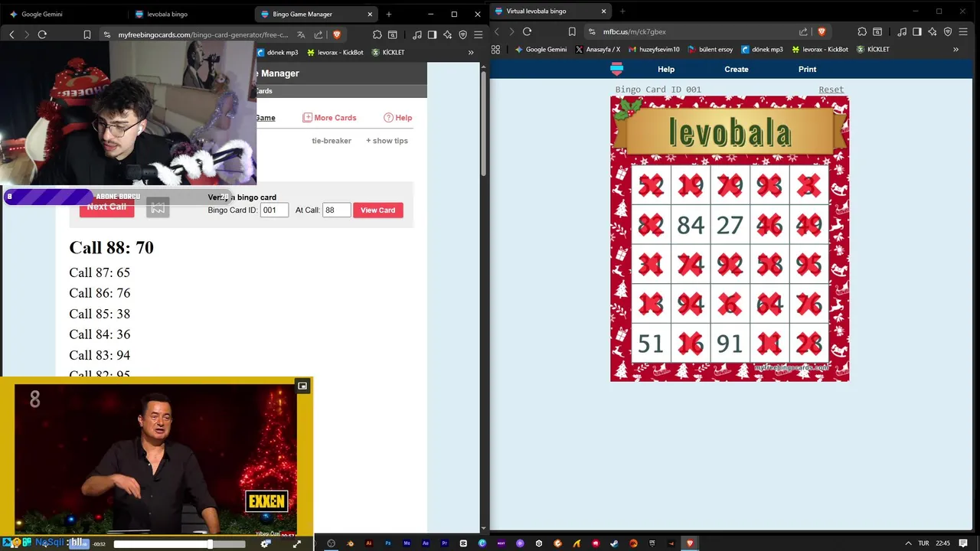Reload the page in the left browser window
The height and width of the screenshot is (551, 980).
pos(42,34)
